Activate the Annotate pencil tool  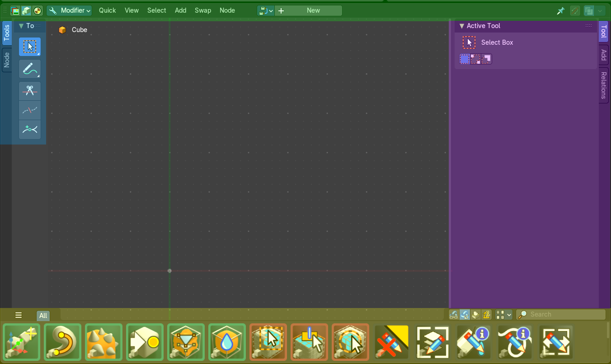tap(30, 69)
